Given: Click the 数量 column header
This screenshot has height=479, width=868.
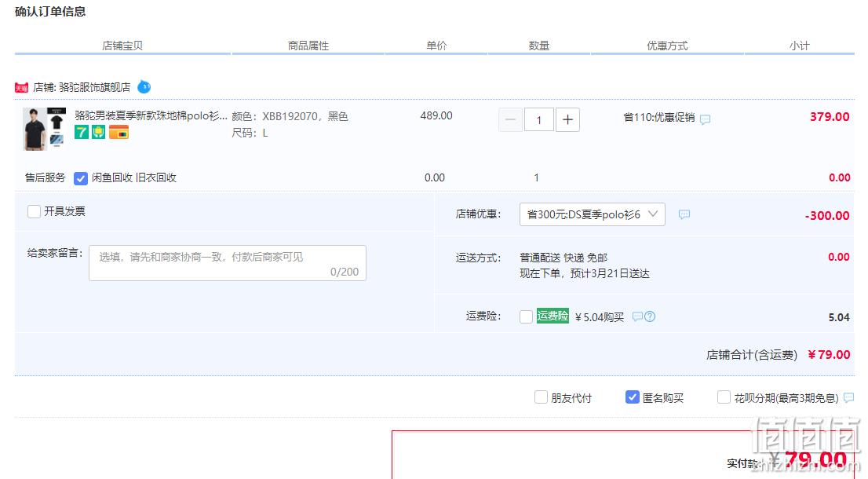Looking at the screenshot, I should pos(538,46).
